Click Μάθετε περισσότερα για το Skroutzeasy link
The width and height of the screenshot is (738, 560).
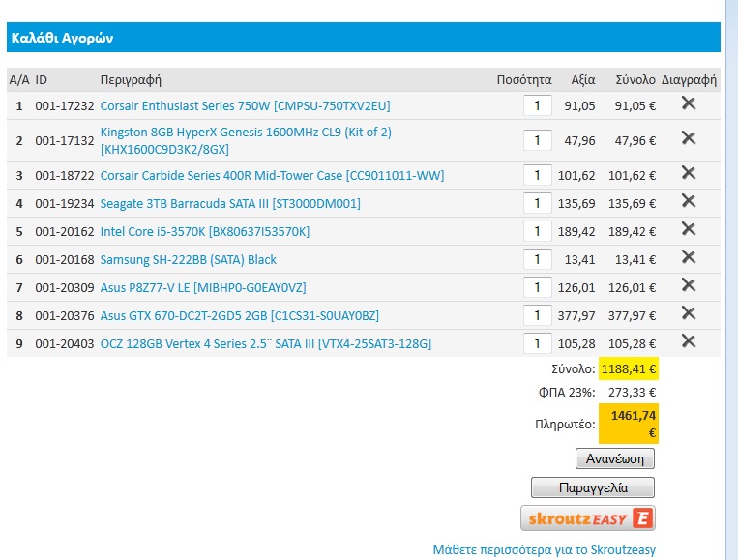click(545, 549)
